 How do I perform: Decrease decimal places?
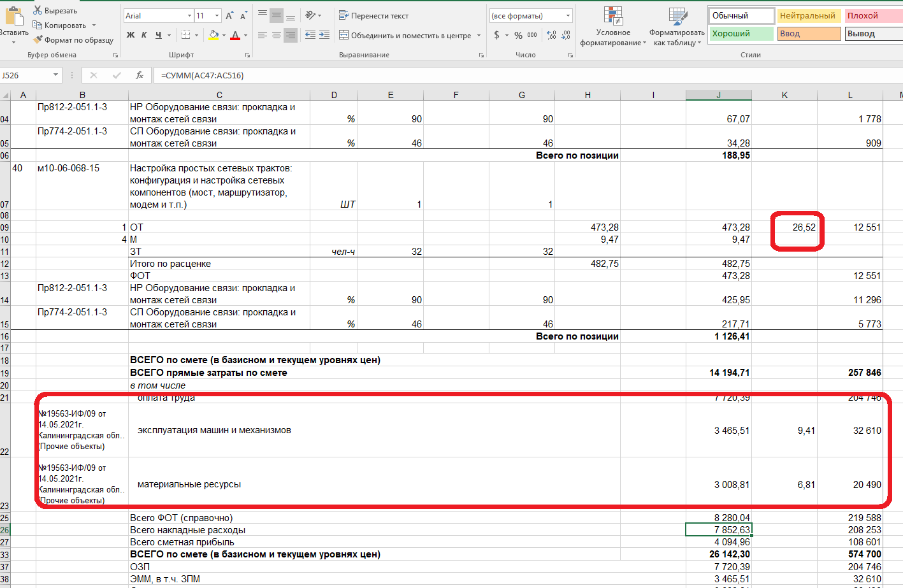pos(566,35)
